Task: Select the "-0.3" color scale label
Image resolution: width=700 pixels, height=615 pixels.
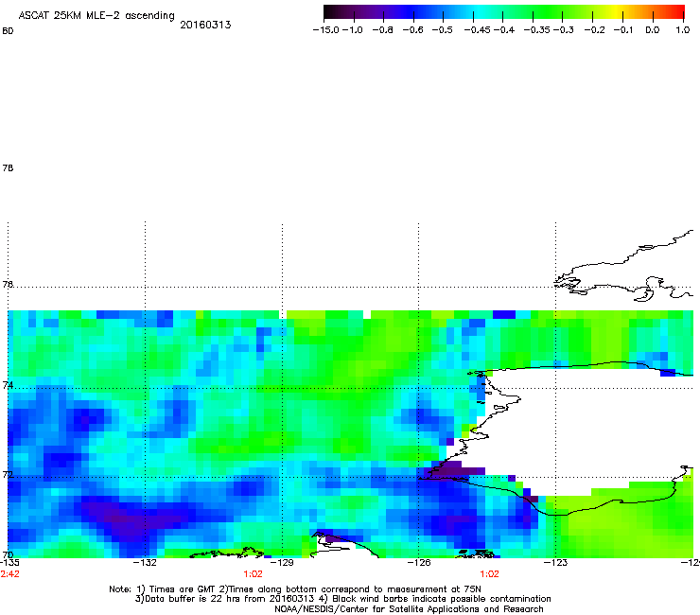Action: pyautogui.click(x=564, y=30)
